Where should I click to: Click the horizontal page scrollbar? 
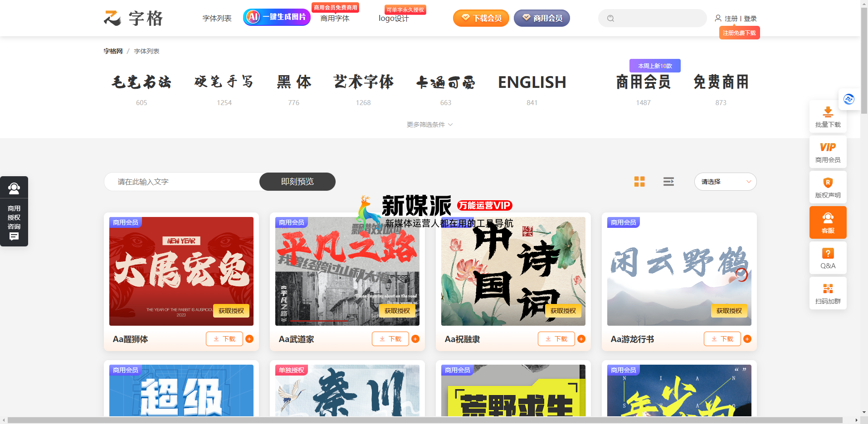pyautogui.click(x=425, y=420)
